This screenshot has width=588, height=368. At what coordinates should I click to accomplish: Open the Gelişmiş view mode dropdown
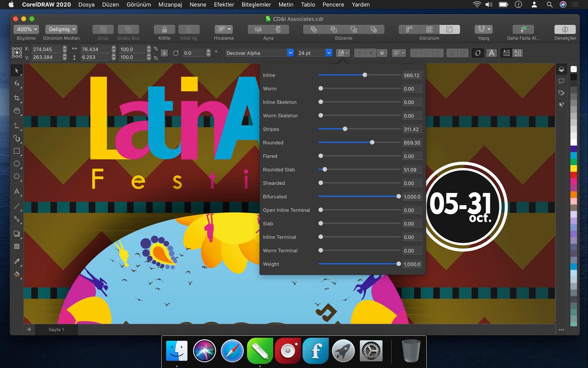coord(61,29)
